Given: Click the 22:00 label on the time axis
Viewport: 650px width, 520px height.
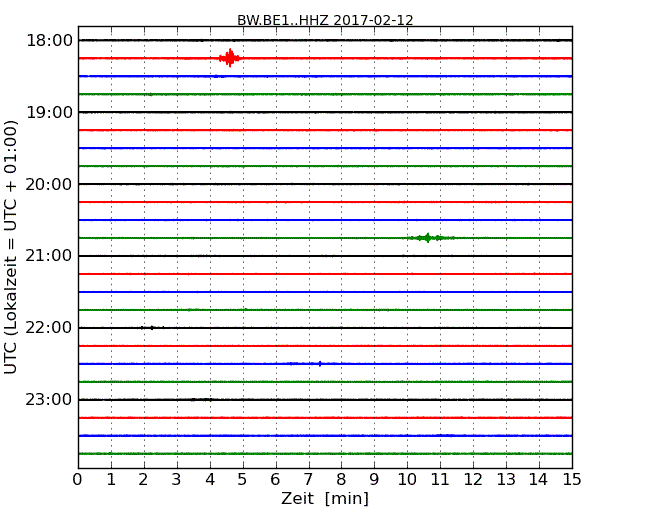Looking at the screenshot, I should pos(50,328).
